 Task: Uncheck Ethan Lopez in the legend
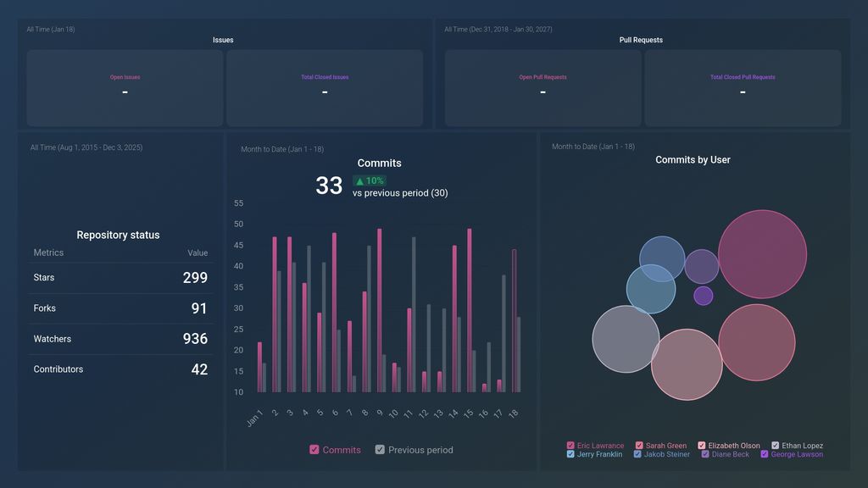[x=776, y=446]
